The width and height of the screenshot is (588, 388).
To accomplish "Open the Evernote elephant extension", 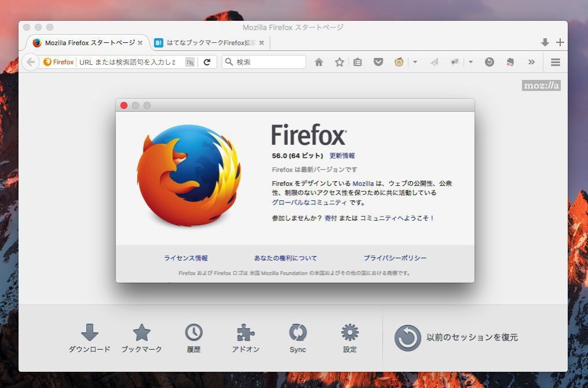I will (x=510, y=62).
